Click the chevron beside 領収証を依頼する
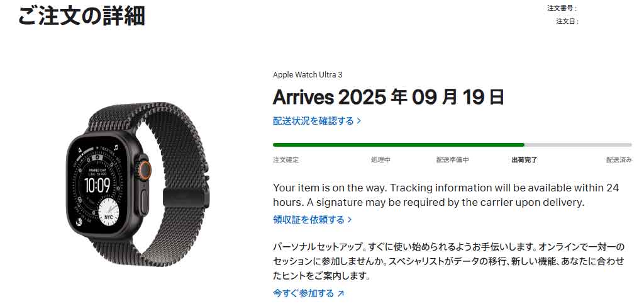Viewport: 644px width, 306px height. coord(350,220)
